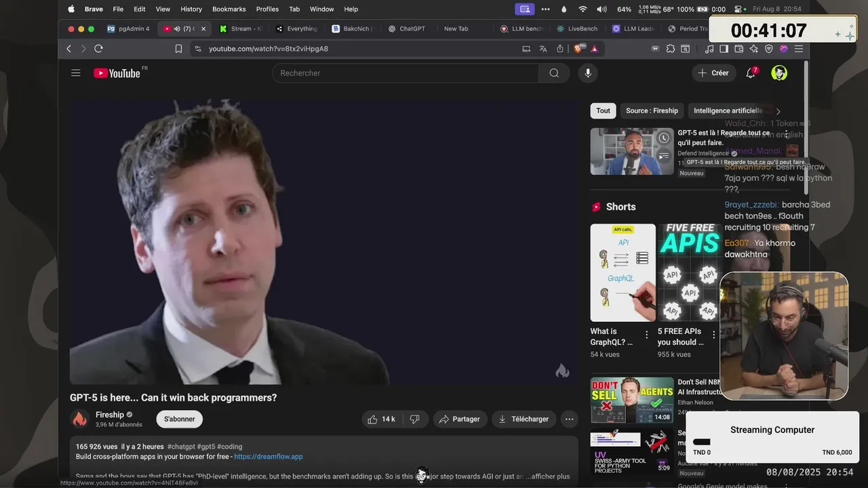Click the #chatgpt hashtag

pyautogui.click(x=181, y=447)
